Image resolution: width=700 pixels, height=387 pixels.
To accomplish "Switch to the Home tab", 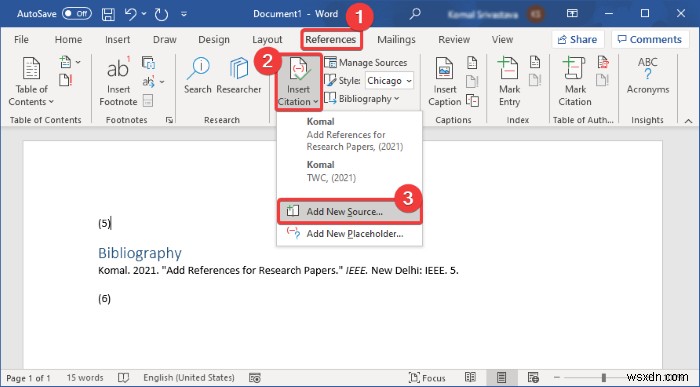I will point(68,39).
